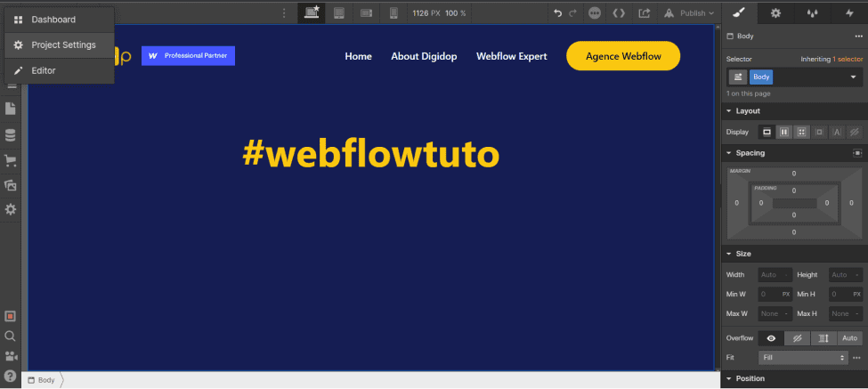Open the CMS Collections database icon

point(10,135)
